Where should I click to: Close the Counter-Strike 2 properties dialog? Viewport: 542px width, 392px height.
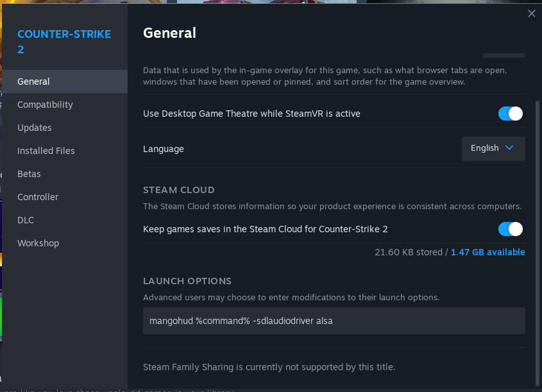point(531,13)
